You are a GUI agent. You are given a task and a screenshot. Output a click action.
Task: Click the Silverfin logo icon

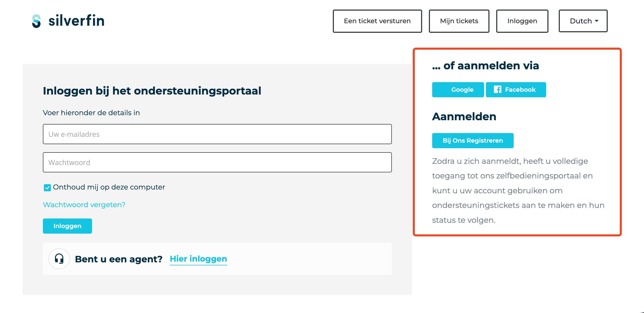36,21
